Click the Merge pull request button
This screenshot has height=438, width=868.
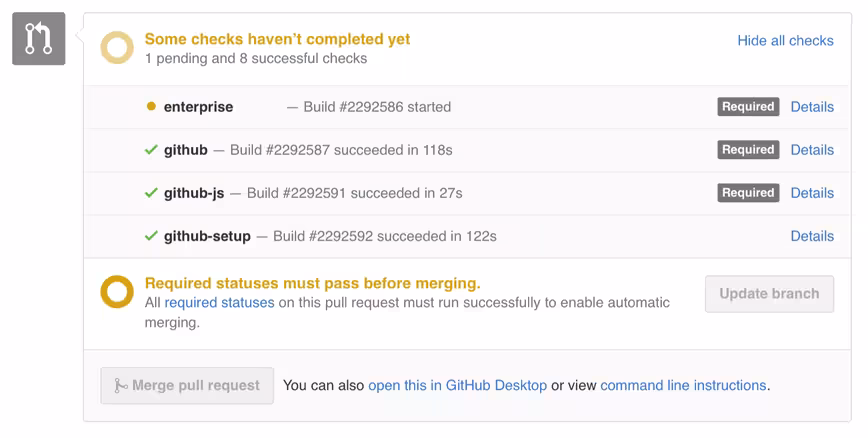187,385
